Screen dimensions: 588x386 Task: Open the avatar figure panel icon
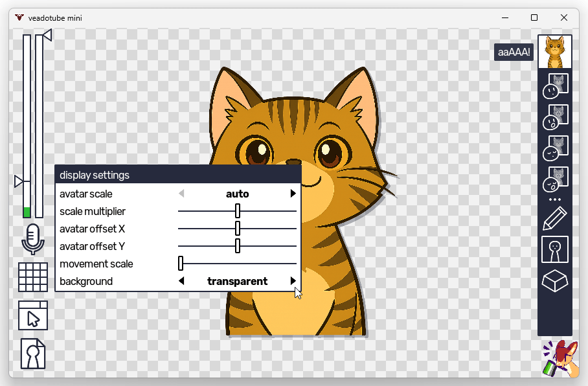tap(555, 250)
